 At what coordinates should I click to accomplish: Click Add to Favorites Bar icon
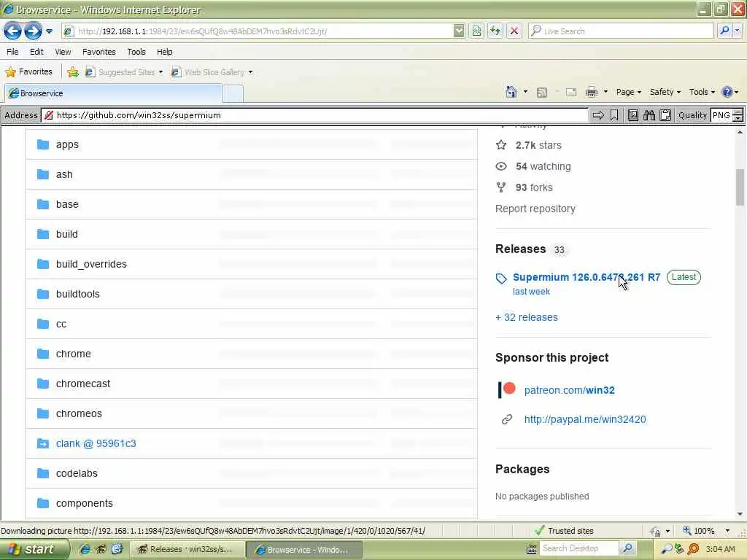(73, 72)
